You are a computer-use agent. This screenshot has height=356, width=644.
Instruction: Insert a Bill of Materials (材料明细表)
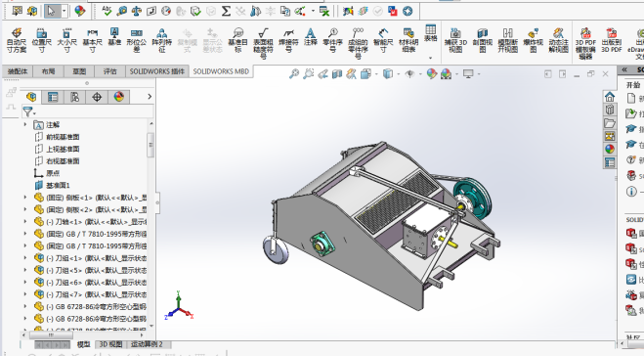[408, 40]
